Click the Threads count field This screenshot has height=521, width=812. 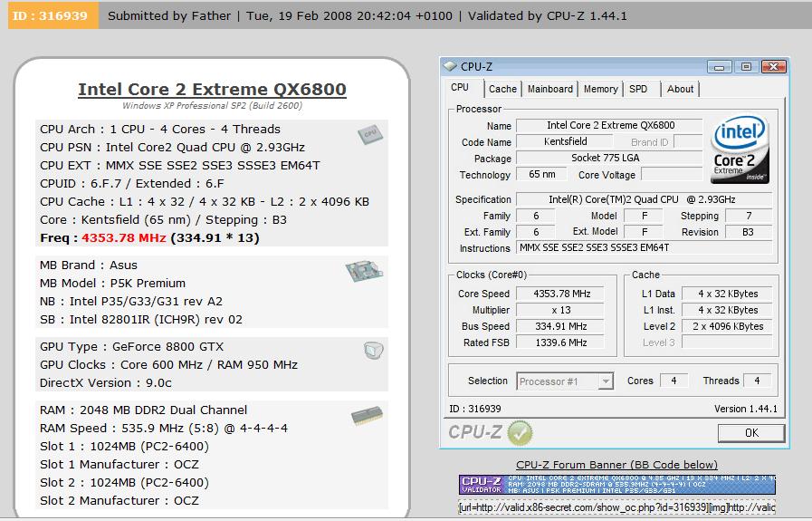[757, 381]
